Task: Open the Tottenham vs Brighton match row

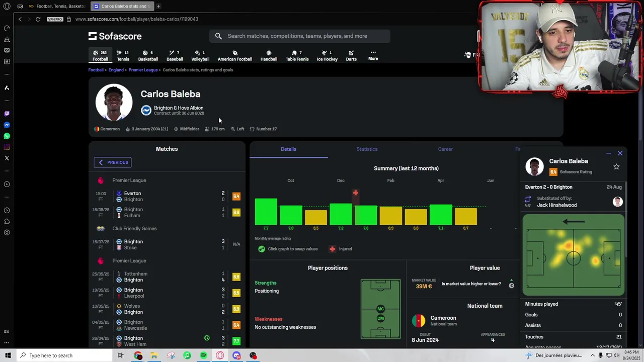Action: [167, 277]
